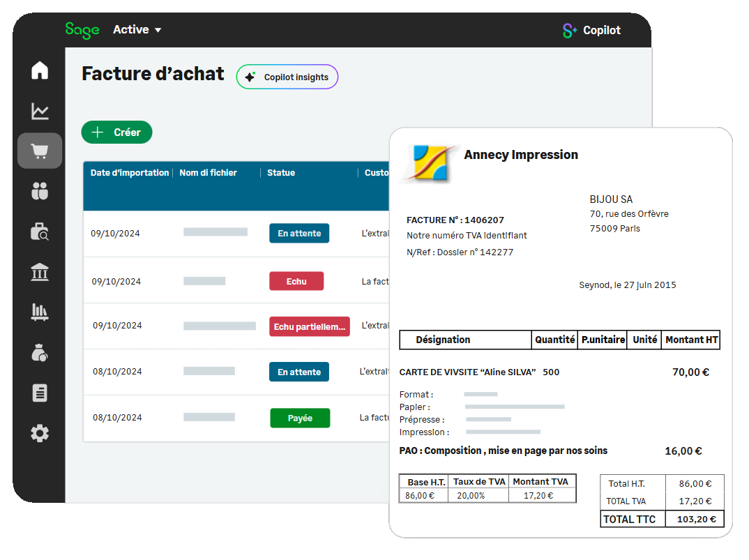Screen dimensions: 749x560
Task: Click the briefcase search icon
Action: tap(40, 232)
